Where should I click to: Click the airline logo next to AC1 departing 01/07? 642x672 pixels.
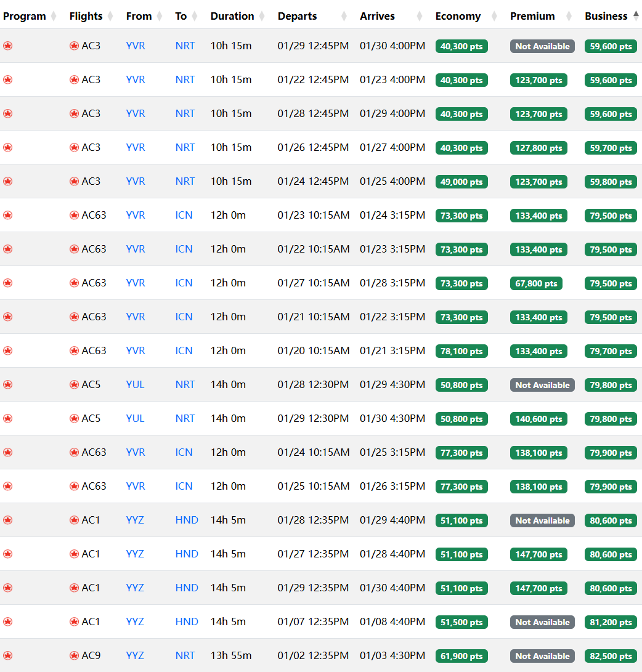75,621
